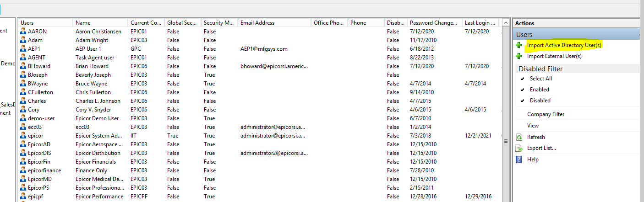Sort by the Security Manager column header

point(219,23)
